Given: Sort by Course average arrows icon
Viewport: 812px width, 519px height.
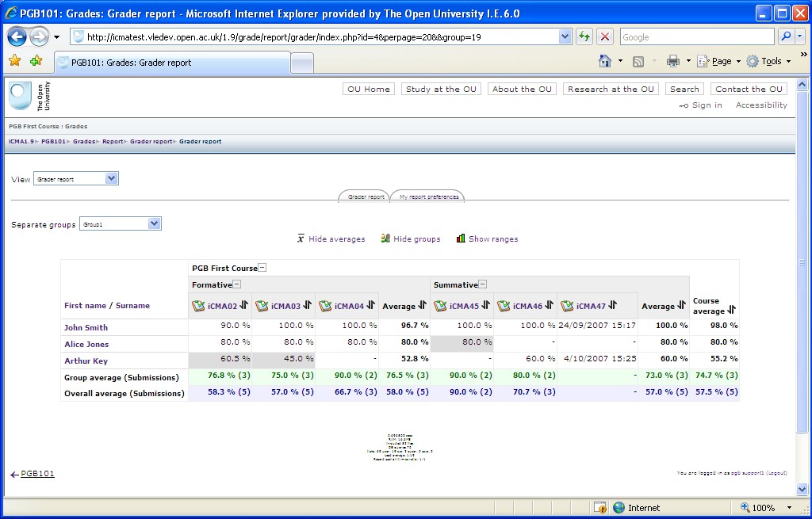Looking at the screenshot, I should click(731, 310).
